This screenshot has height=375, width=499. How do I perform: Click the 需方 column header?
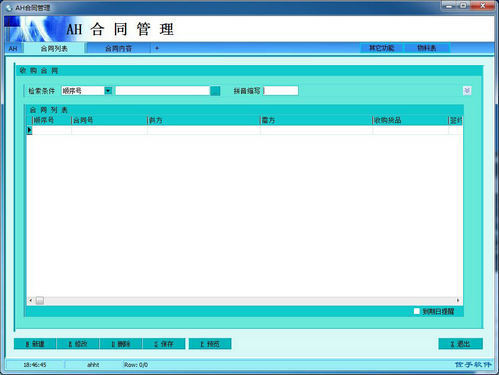(x=316, y=120)
